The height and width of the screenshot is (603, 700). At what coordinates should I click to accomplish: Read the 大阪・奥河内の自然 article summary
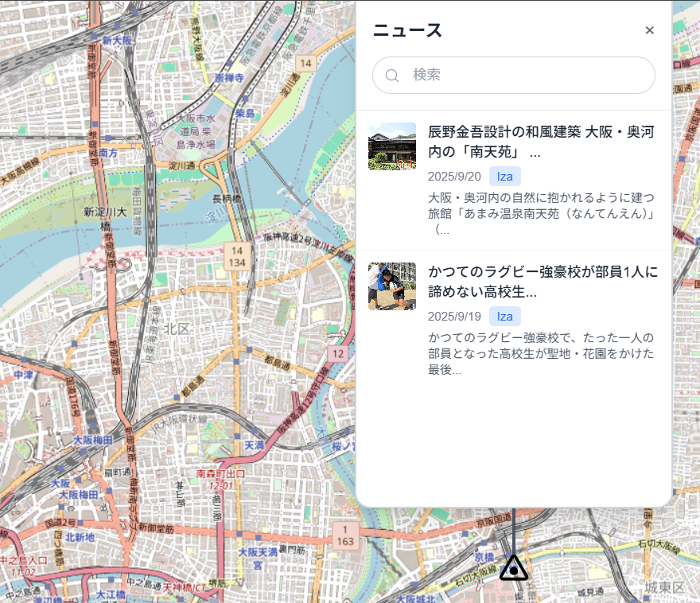pos(542,213)
